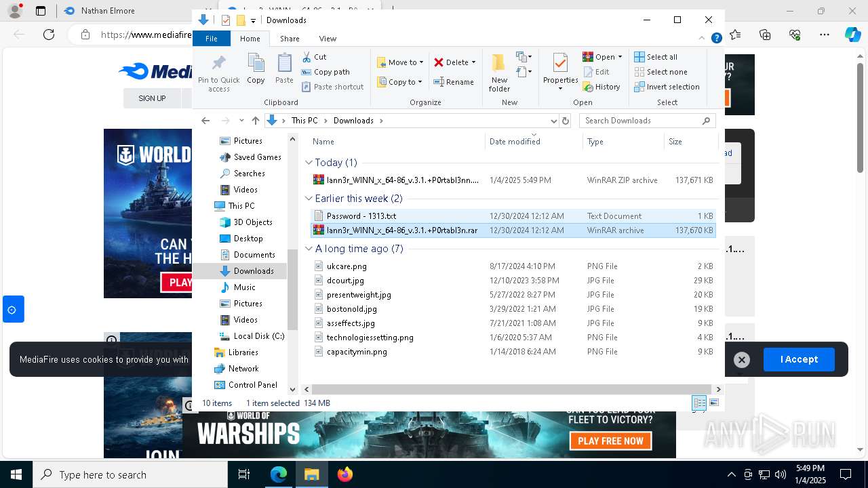
Task: Collapse Earlier this week group
Action: [x=309, y=199]
